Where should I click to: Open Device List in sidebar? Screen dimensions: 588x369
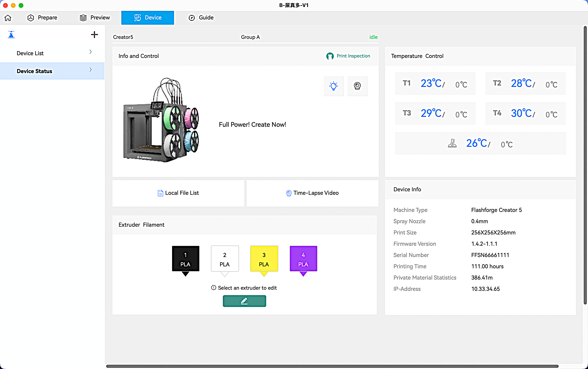52,53
